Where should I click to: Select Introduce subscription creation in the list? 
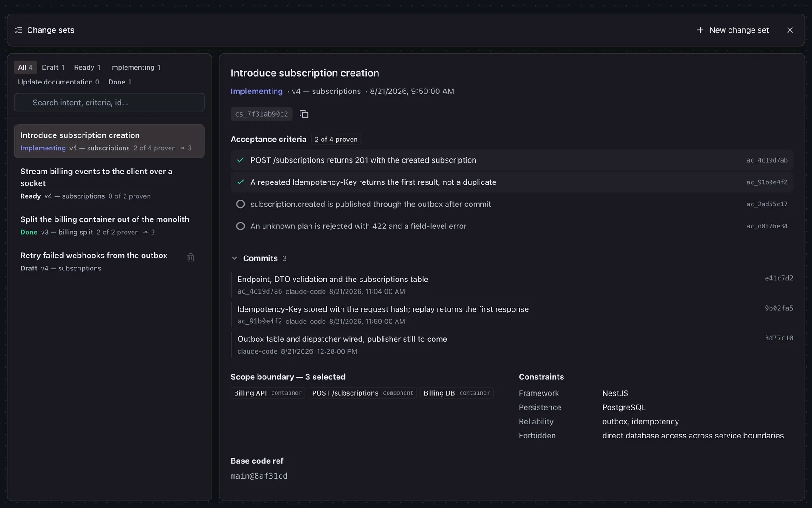109,141
